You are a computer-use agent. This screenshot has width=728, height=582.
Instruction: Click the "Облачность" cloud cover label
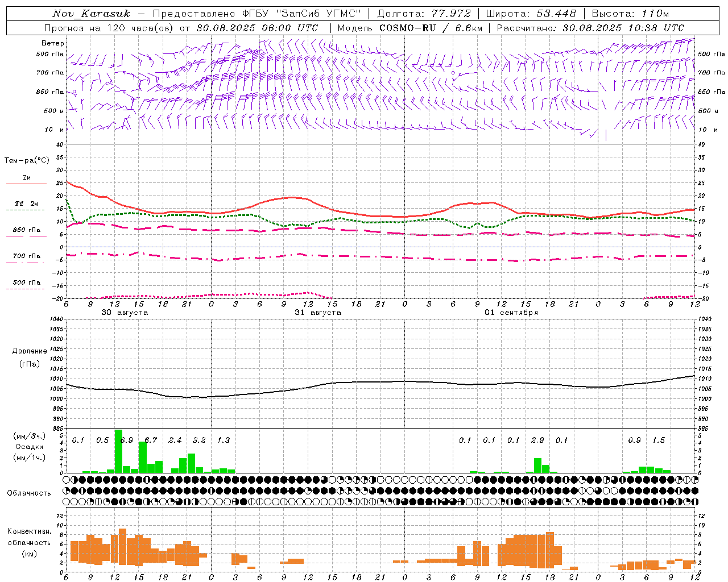(29, 493)
